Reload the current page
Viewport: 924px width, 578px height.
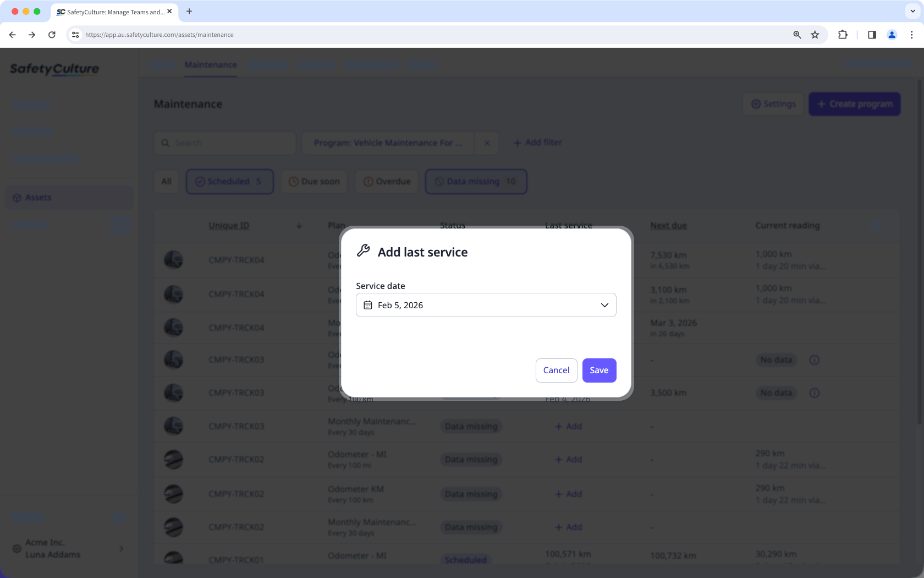(x=52, y=35)
